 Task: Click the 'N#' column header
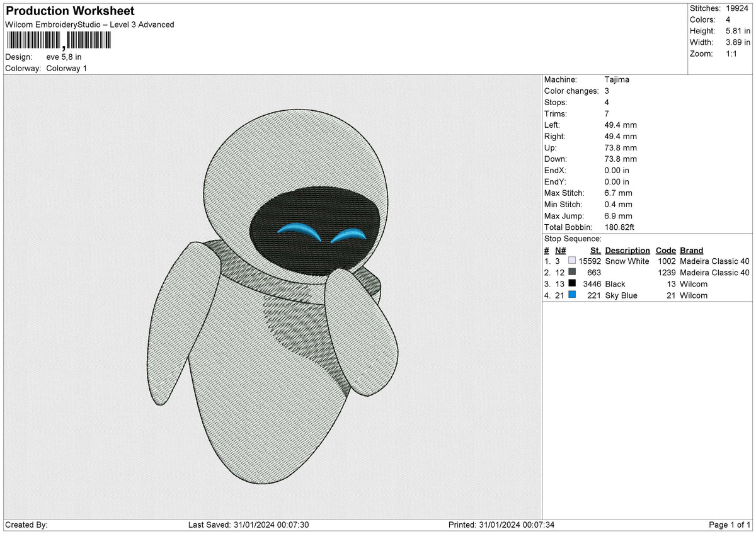click(x=561, y=250)
